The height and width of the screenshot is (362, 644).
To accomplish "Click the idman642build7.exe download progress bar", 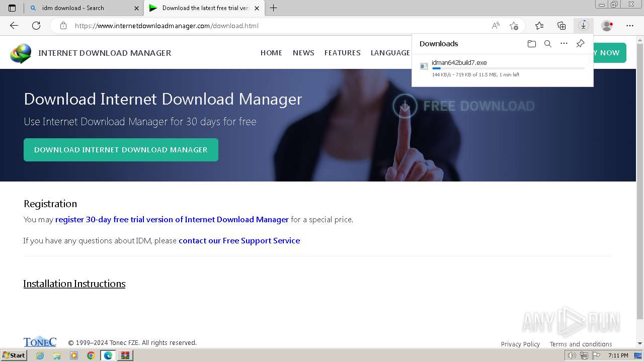I will pyautogui.click(x=508, y=68).
